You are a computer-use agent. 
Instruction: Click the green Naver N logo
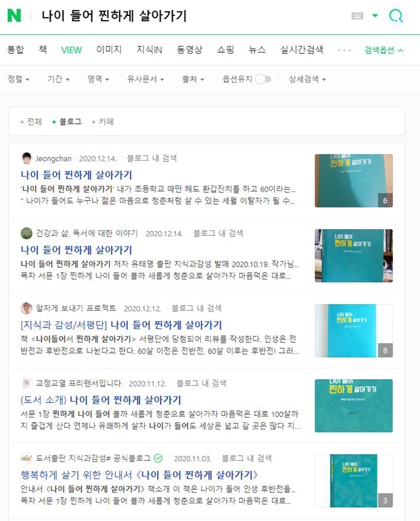click(x=14, y=16)
